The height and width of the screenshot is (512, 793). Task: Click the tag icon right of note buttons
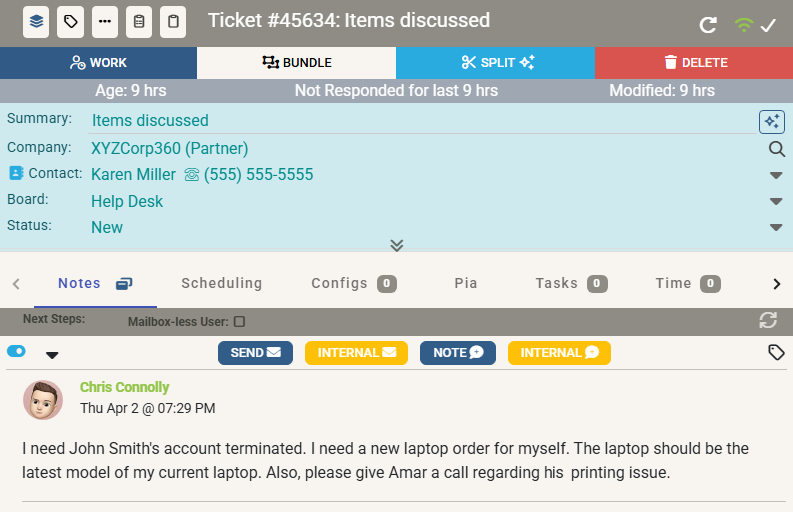[x=776, y=352]
